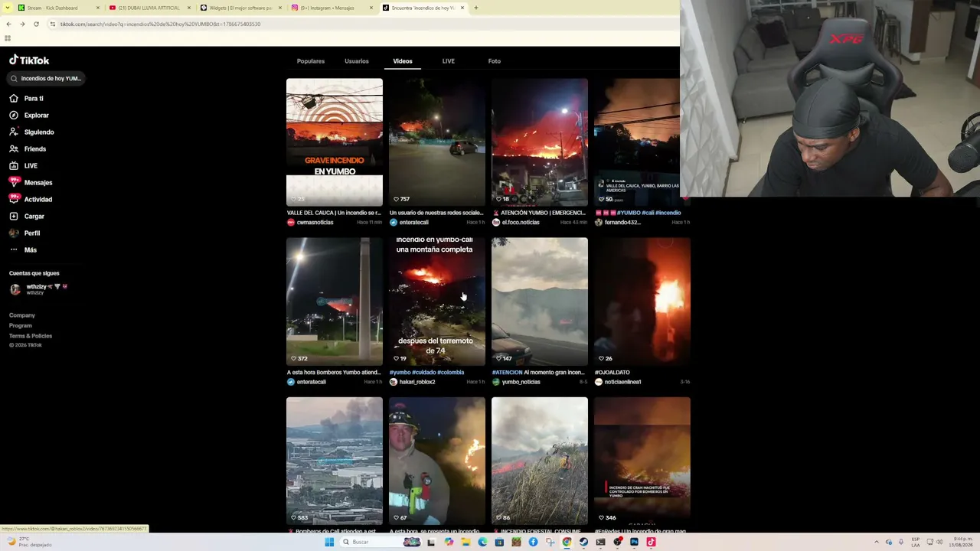The width and height of the screenshot is (980, 551).
Task: Click the TikTok logo
Action: coord(29,60)
